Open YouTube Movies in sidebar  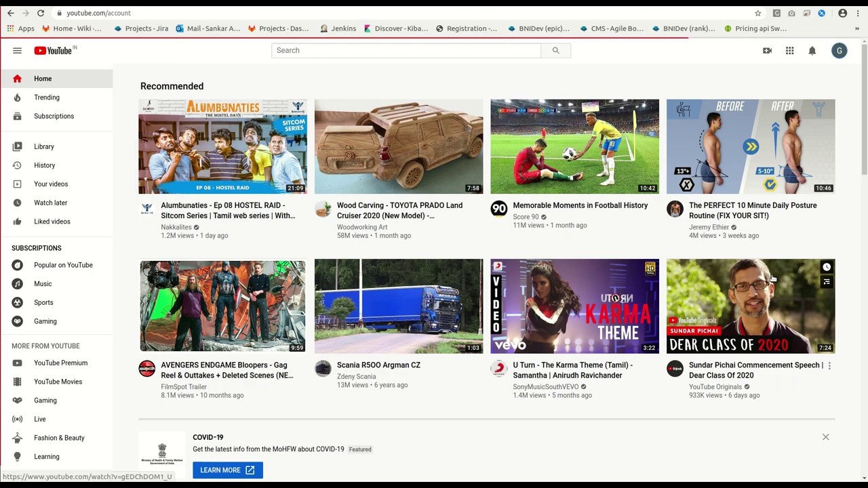[56, 382]
